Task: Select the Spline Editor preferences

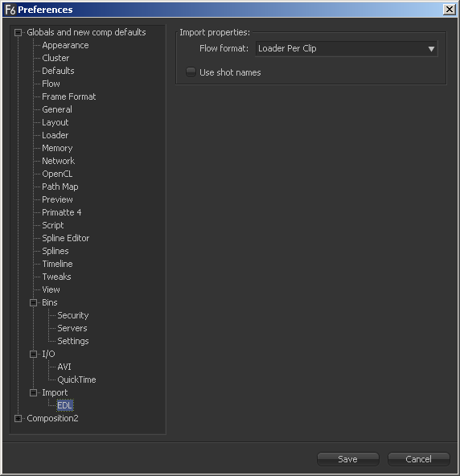Action: pyautogui.click(x=66, y=238)
